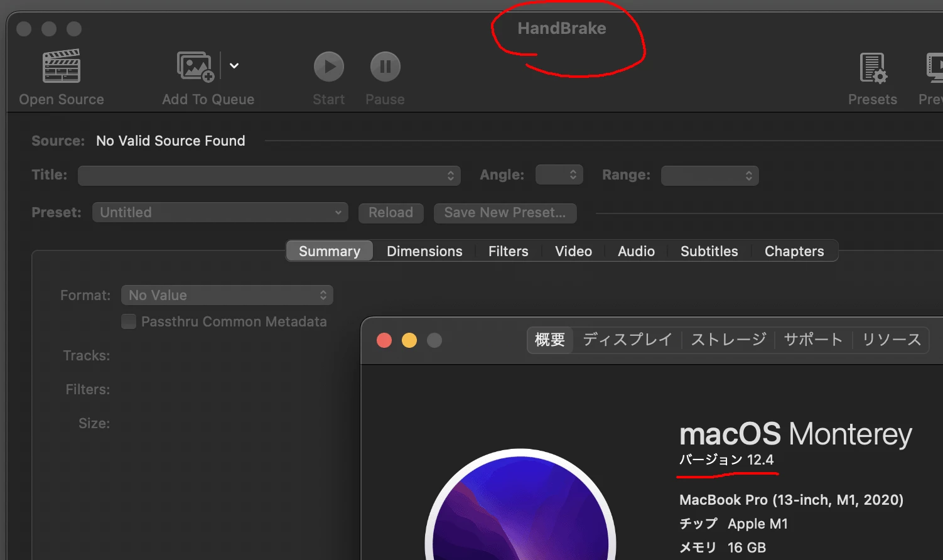
Task: Click the Preview toolbar icon
Action: 934,67
